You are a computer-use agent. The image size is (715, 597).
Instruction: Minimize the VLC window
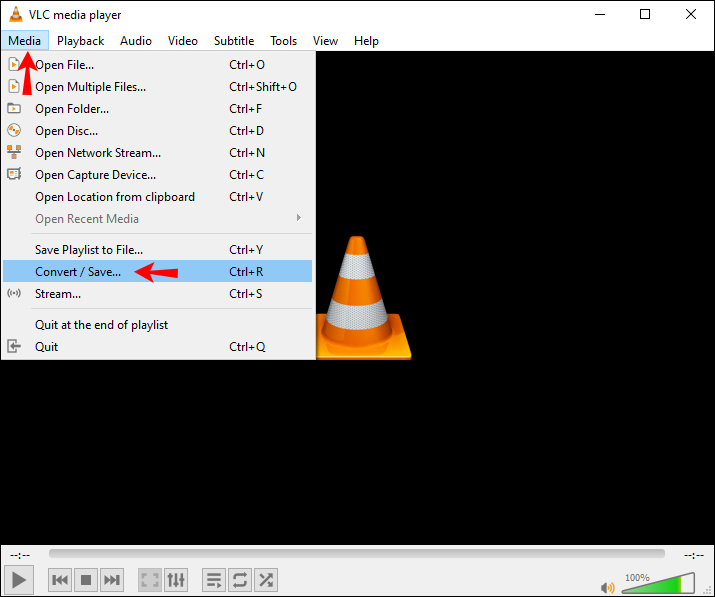(600, 14)
